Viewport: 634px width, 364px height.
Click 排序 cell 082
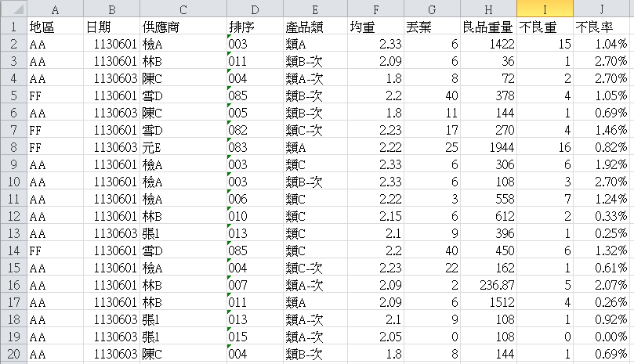pyautogui.click(x=255, y=130)
